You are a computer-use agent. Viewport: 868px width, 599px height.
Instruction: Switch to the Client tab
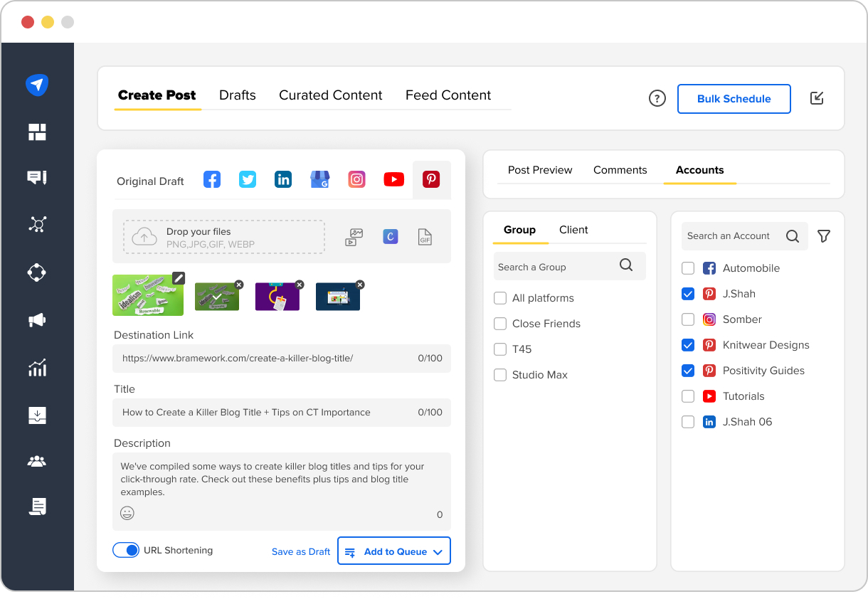point(573,230)
